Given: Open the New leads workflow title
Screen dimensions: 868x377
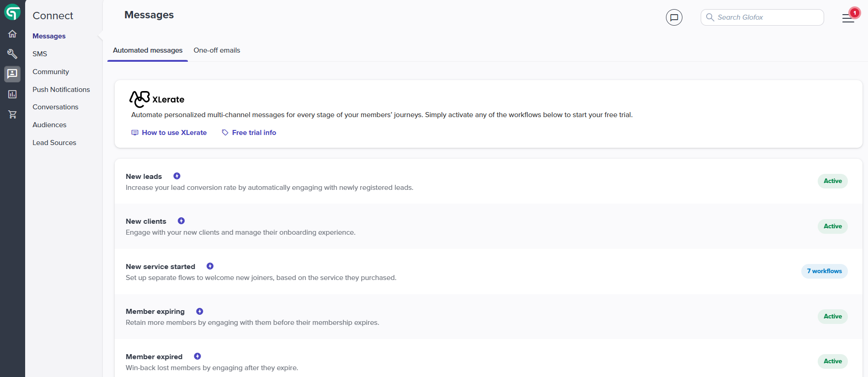Looking at the screenshot, I should tap(144, 177).
